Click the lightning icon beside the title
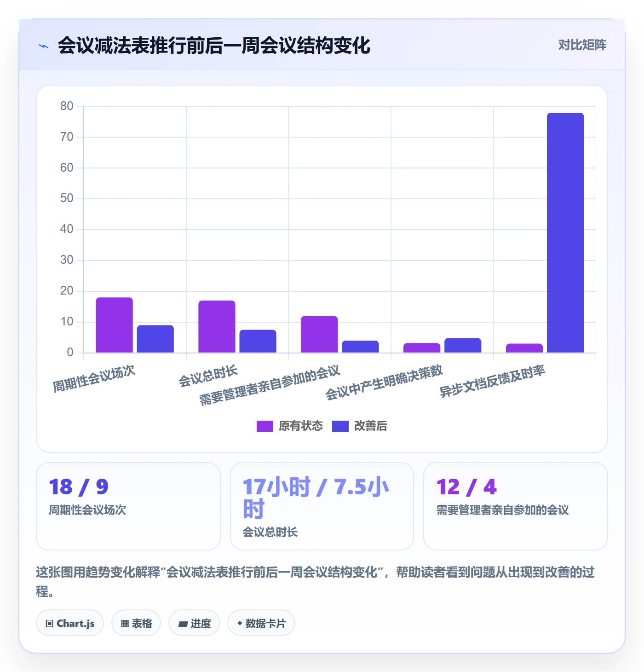 pyautogui.click(x=44, y=46)
